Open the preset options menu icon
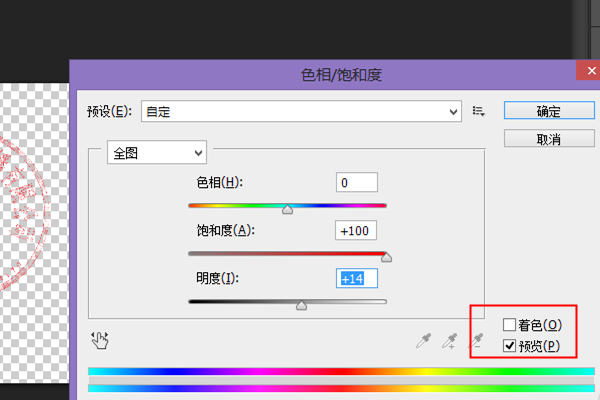600x400 pixels. pyautogui.click(x=478, y=111)
